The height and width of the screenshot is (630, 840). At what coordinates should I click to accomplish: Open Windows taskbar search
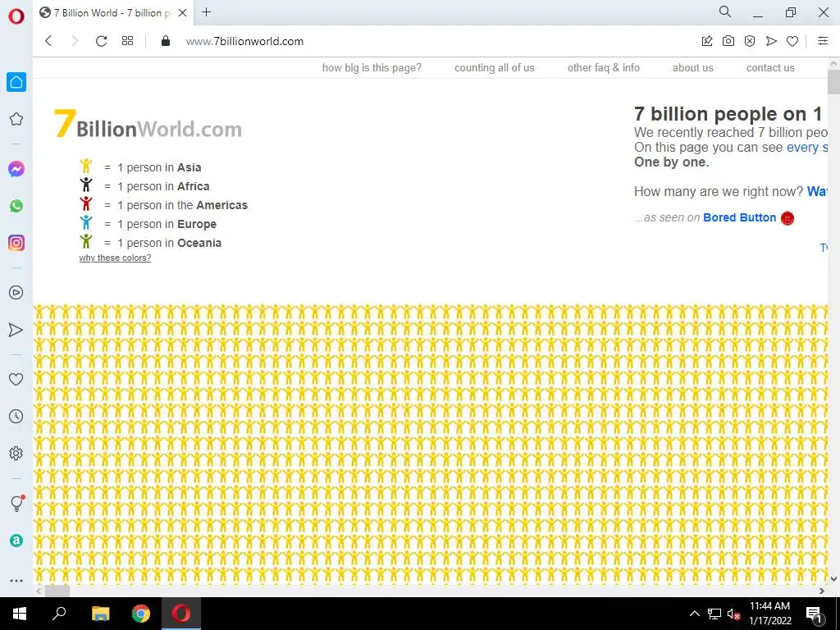(59, 614)
